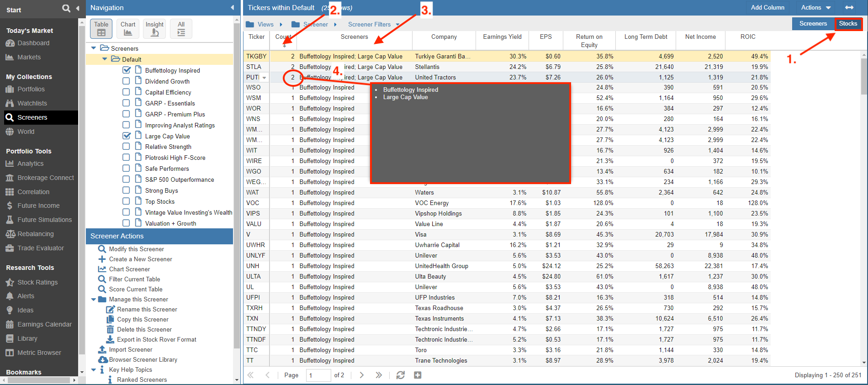Enable GARP - Essentials checkbox

pyautogui.click(x=126, y=103)
